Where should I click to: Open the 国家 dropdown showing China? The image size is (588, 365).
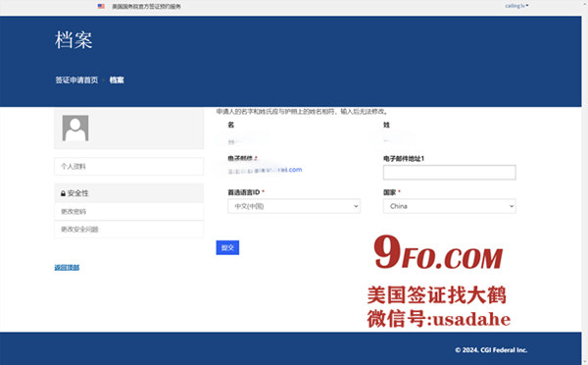[x=449, y=206]
